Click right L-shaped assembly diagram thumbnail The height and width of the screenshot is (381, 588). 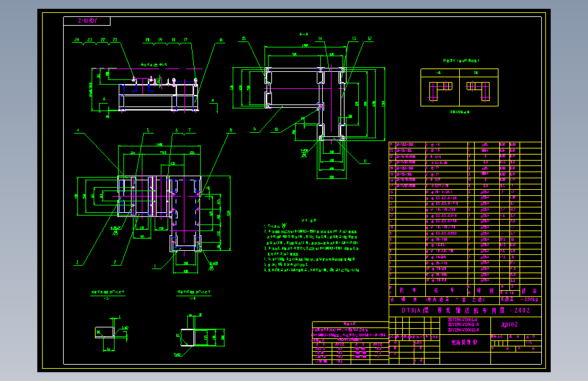(x=479, y=91)
